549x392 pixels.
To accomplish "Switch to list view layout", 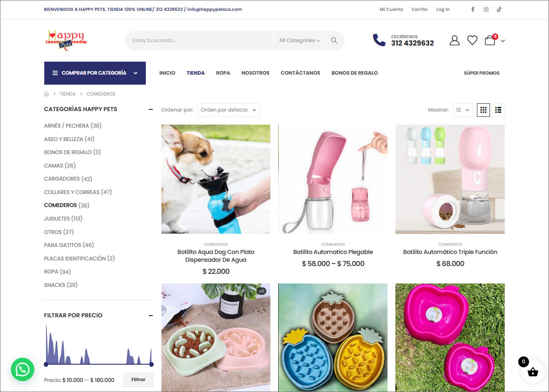I will pos(498,110).
